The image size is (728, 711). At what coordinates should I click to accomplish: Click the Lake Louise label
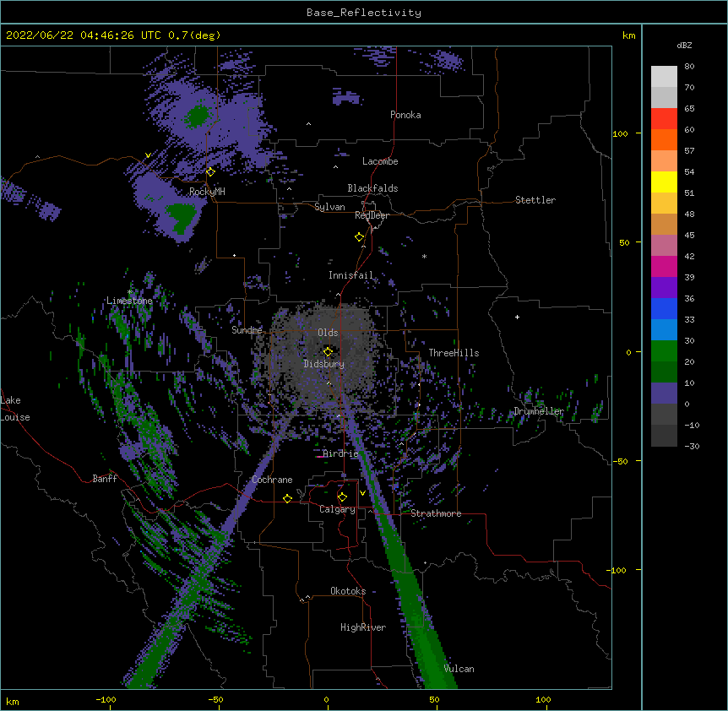15,409
